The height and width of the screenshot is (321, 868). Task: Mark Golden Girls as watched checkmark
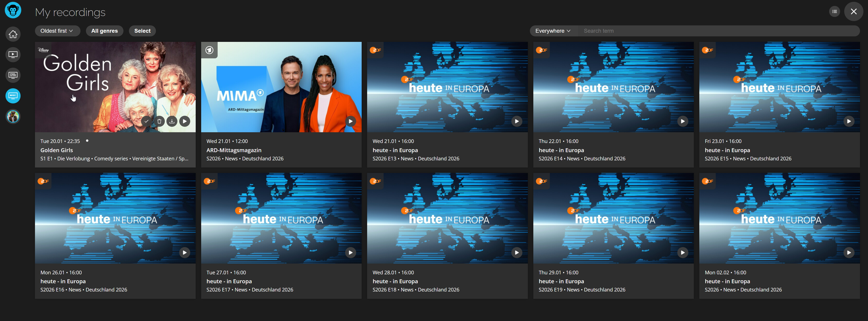[x=147, y=121]
